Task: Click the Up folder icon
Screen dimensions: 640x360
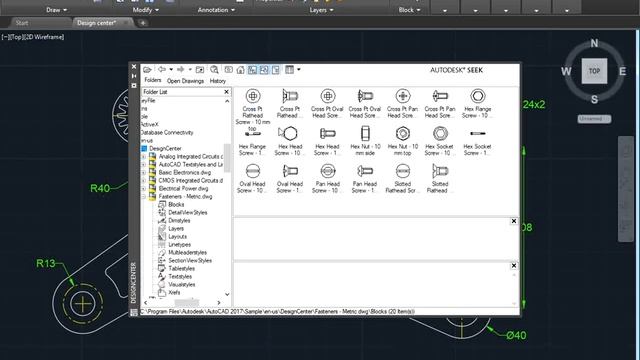Action: click(x=200, y=70)
